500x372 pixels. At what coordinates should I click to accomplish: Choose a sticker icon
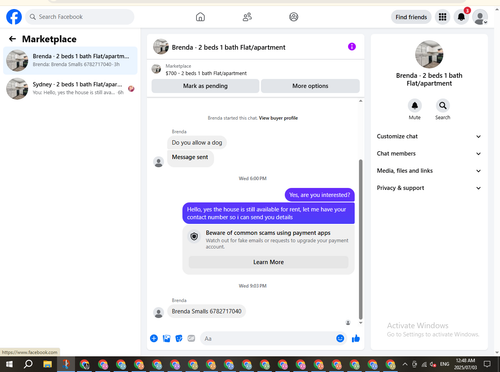179,338
